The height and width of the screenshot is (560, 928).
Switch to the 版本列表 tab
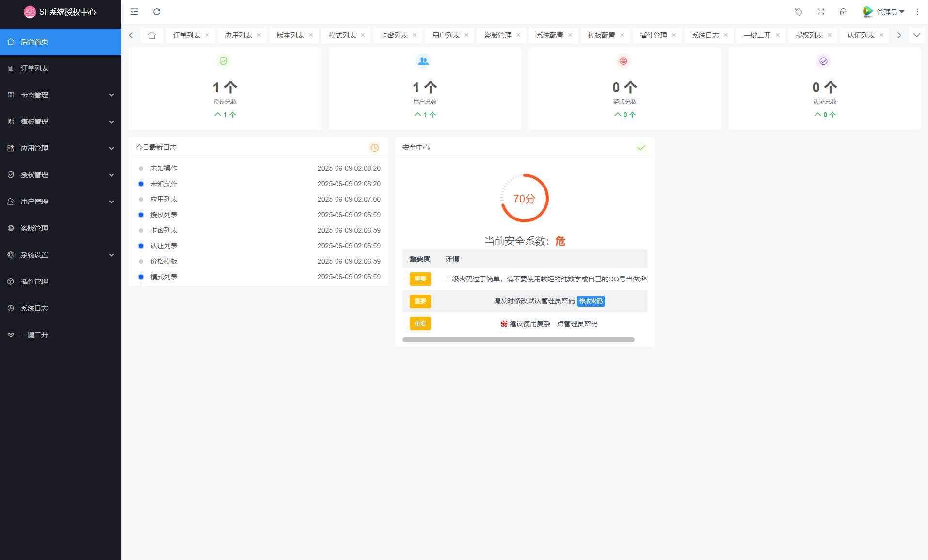290,35
